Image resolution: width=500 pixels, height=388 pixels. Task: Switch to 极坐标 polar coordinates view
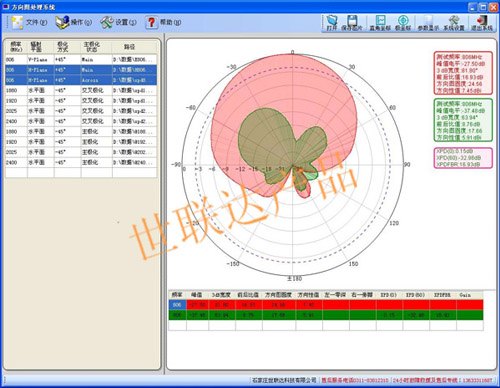(x=403, y=23)
